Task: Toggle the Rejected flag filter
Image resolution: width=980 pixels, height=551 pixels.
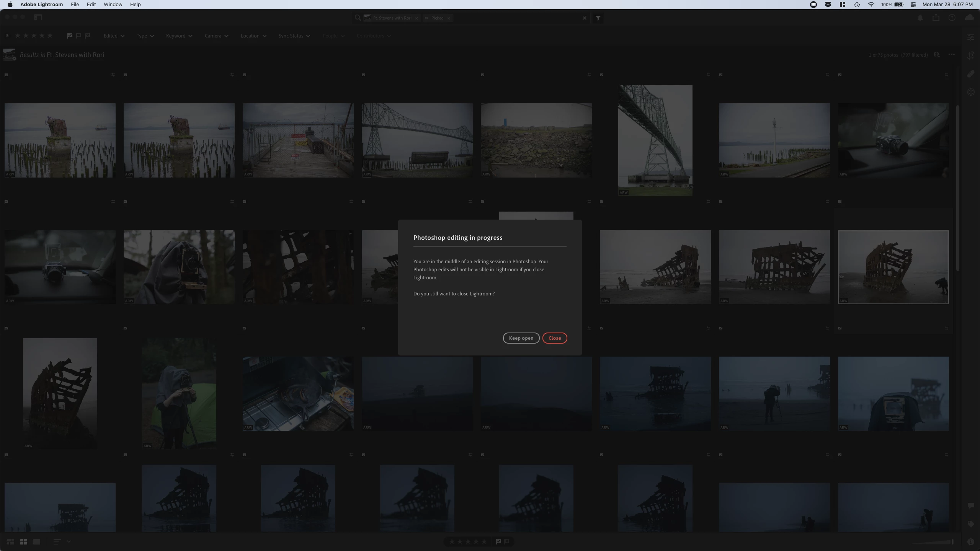Action: pos(88,36)
